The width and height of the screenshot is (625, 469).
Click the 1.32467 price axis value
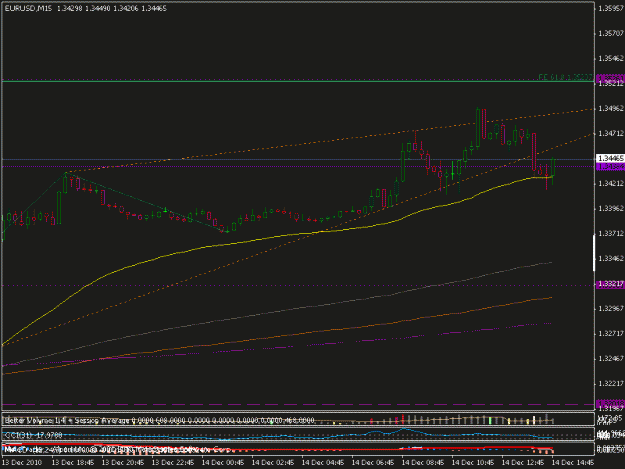611,359
